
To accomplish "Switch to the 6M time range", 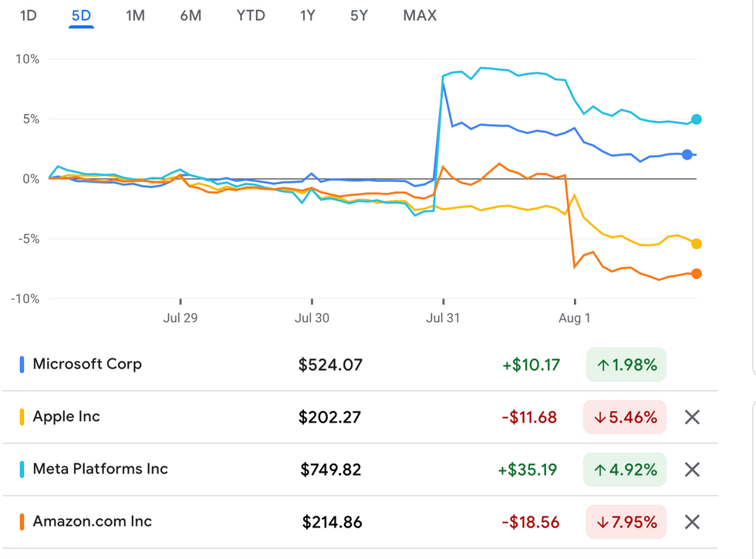I will click(191, 15).
